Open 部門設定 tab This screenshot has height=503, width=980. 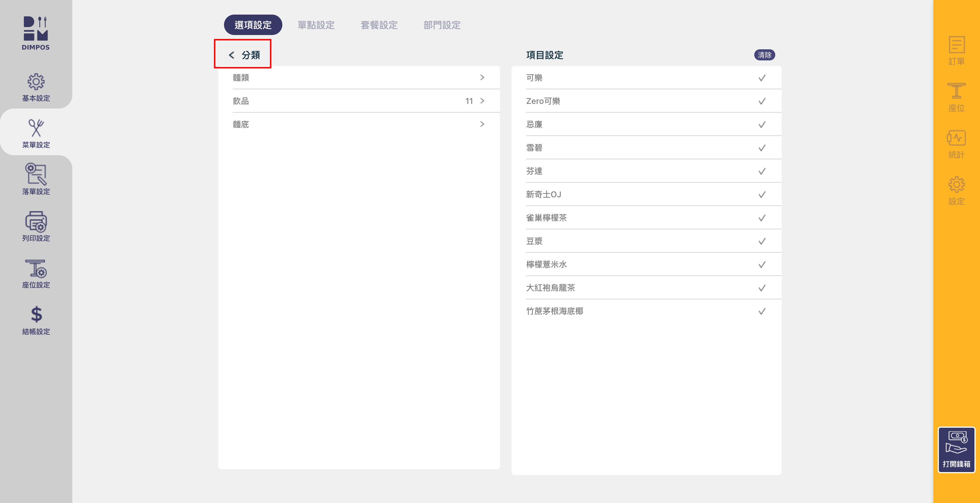point(442,25)
